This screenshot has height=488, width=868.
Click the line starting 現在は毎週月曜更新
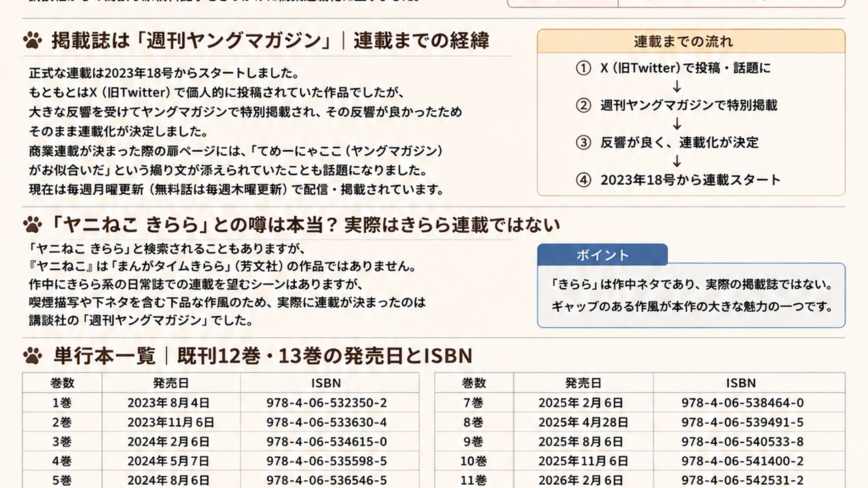(x=237, y=189)
